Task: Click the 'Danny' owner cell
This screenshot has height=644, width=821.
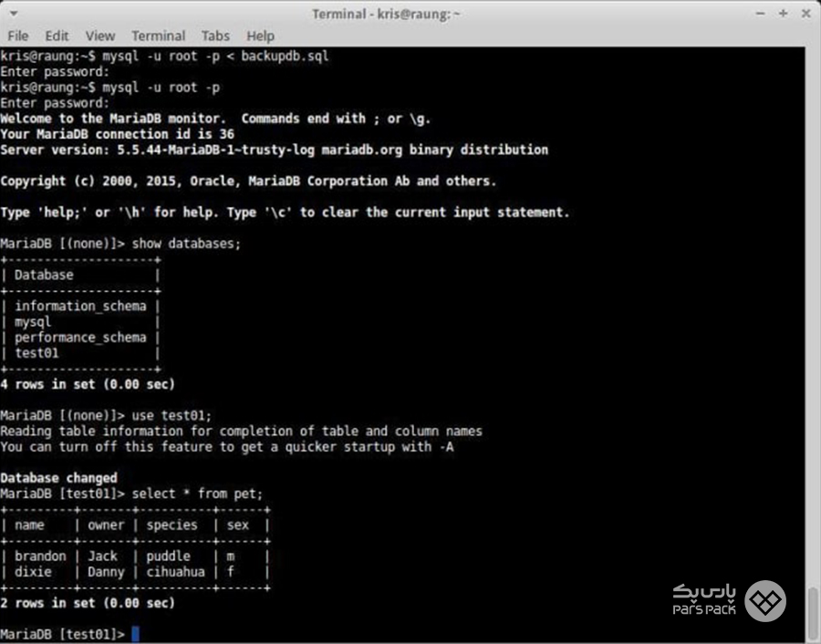Action: click(x=106, y=572)
